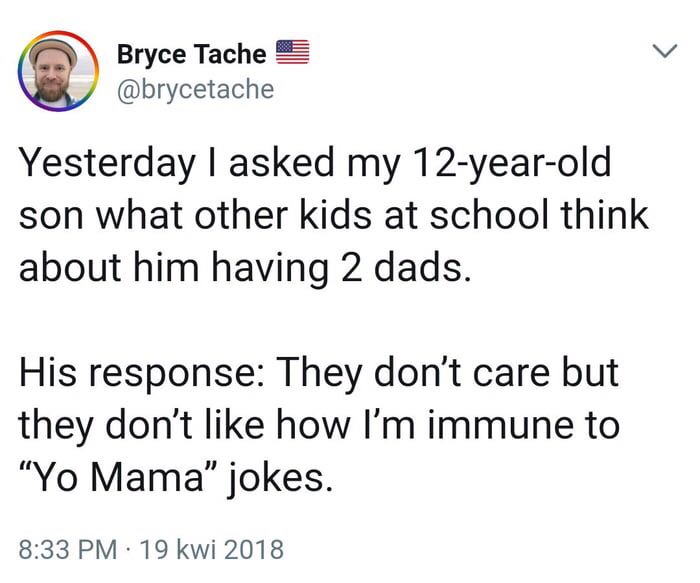This screenshot has height=583, width=700.
Task: Open the Bryce Tache display name link
Action: coord(192,54)
